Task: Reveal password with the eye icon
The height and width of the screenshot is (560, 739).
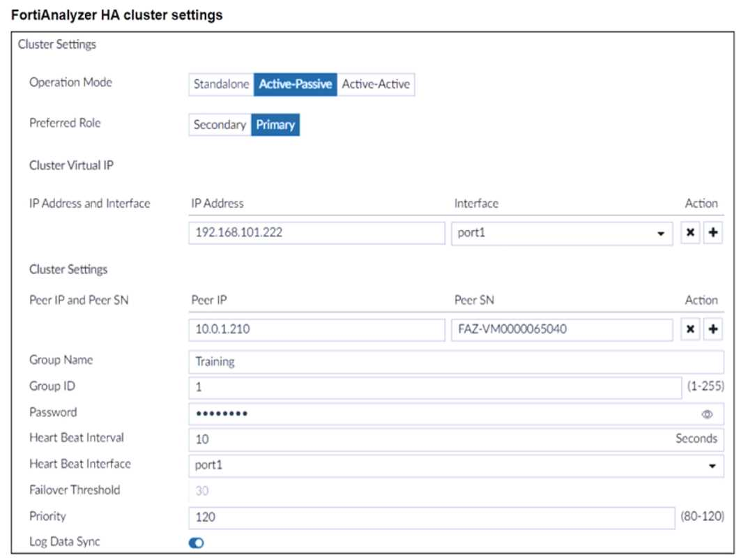Action: (708, 414)
